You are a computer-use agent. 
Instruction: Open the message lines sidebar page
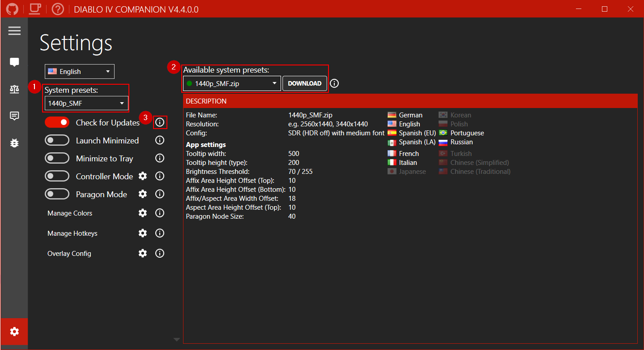tap(14, 116)
